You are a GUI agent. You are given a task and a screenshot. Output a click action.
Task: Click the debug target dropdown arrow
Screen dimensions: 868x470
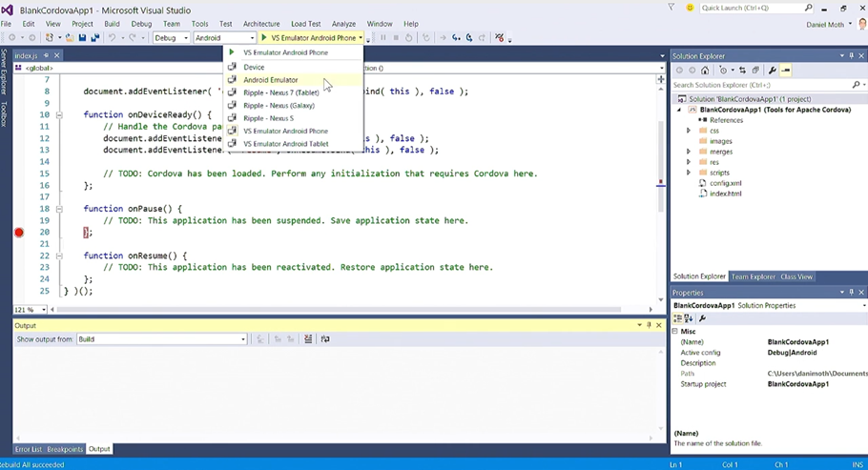tap(361, 37)
